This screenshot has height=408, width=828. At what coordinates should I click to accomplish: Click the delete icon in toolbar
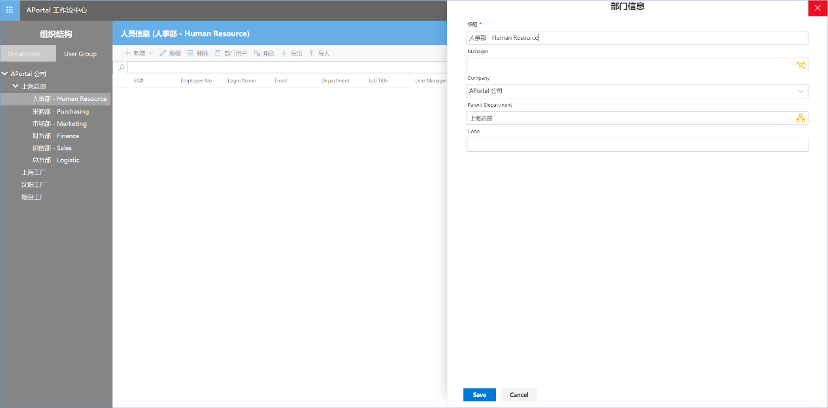[190, 53]
